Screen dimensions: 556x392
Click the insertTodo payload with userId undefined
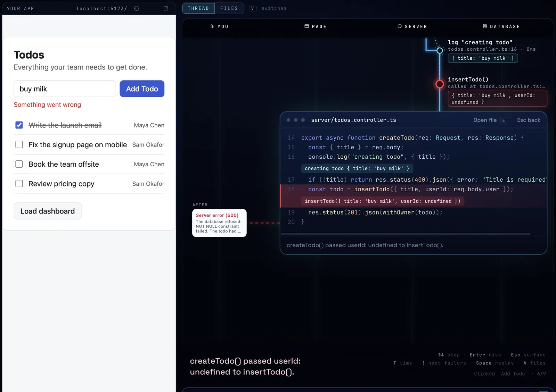497,99
